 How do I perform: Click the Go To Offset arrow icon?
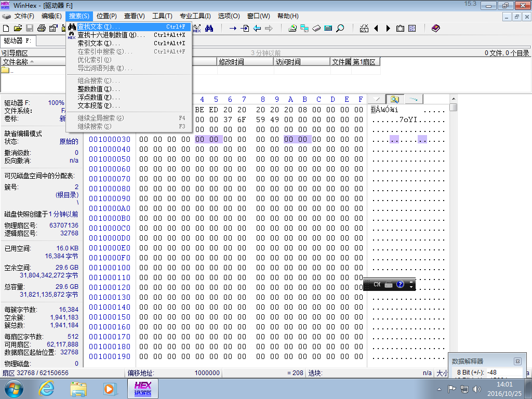point(233,28)
